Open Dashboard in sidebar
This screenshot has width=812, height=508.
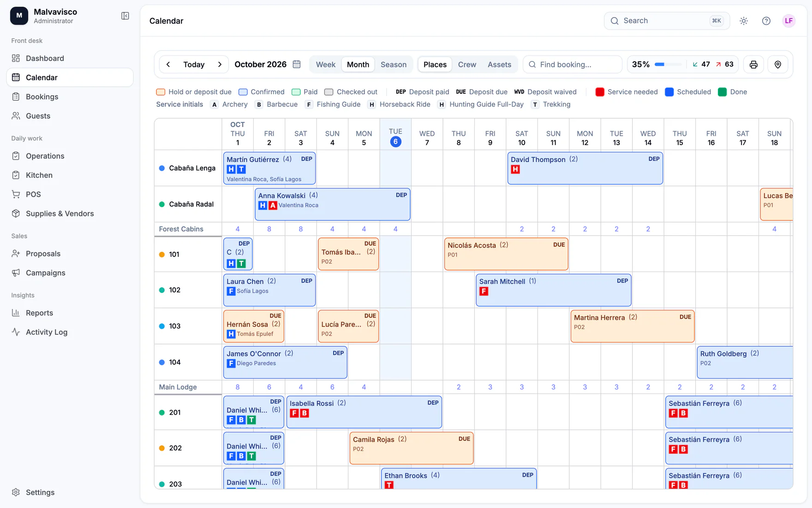pos(70,58)
